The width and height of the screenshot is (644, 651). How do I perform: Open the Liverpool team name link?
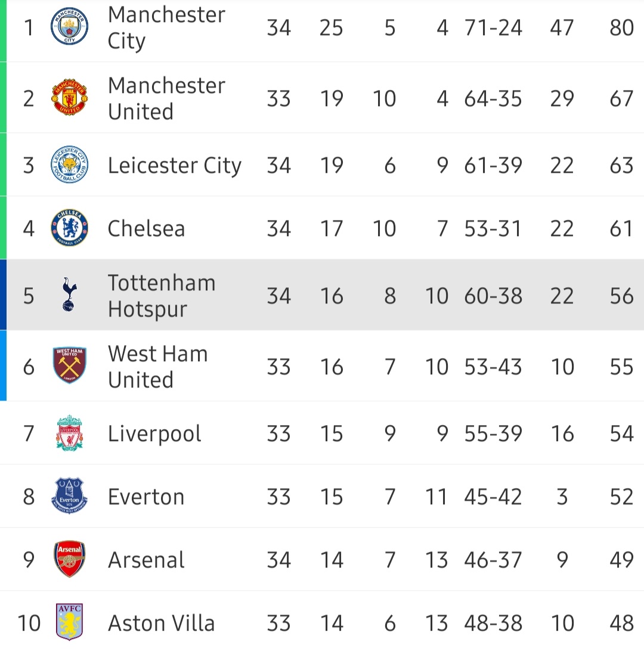(x=154, y=433)
